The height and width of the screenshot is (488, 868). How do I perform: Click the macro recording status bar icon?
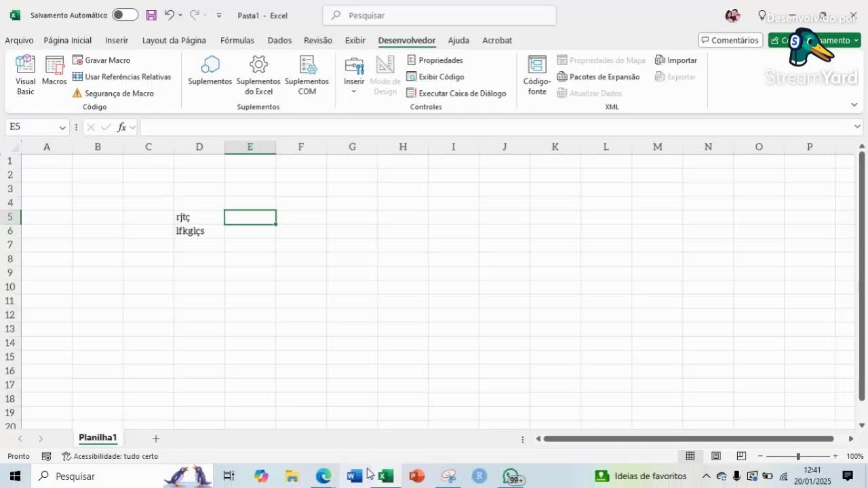point(46,456)
